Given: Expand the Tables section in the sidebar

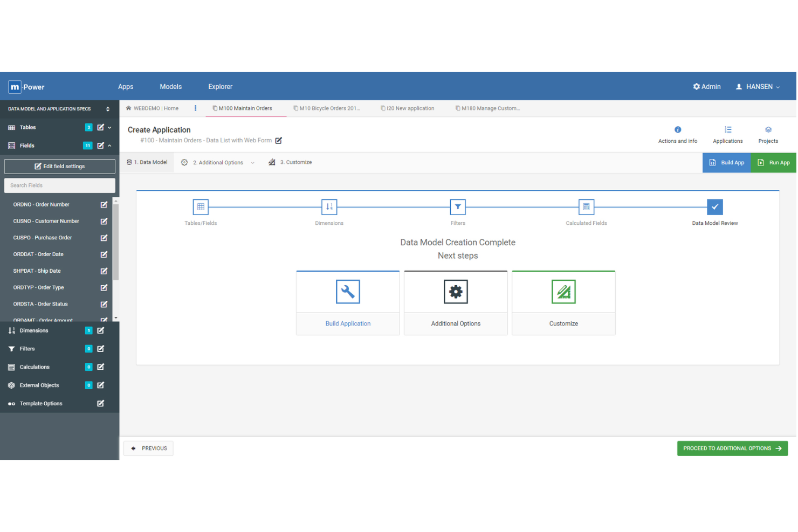Looking at the screenshot, I should pos(109,127).
